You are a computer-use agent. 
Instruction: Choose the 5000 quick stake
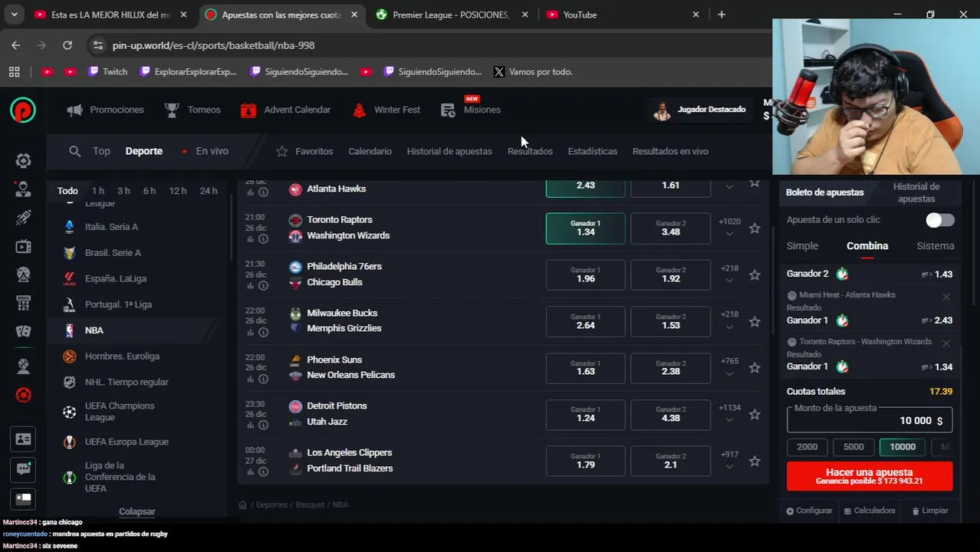pos(853,447)
